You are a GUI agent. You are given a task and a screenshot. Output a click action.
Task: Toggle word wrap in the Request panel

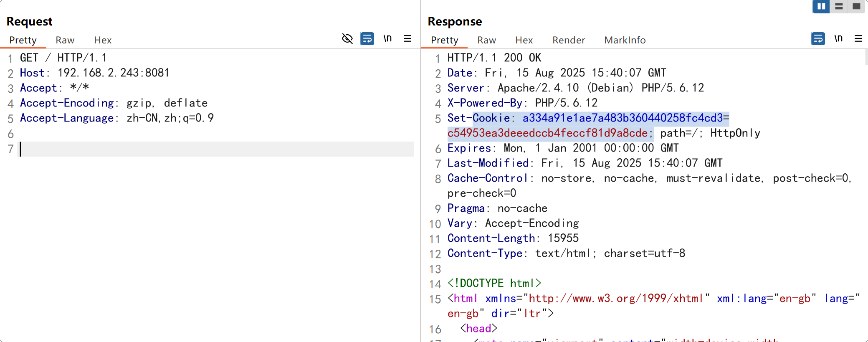367,39
